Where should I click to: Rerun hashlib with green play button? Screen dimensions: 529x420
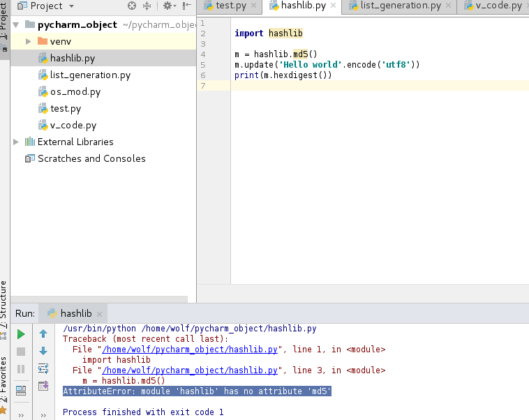[x=21, y=334]
